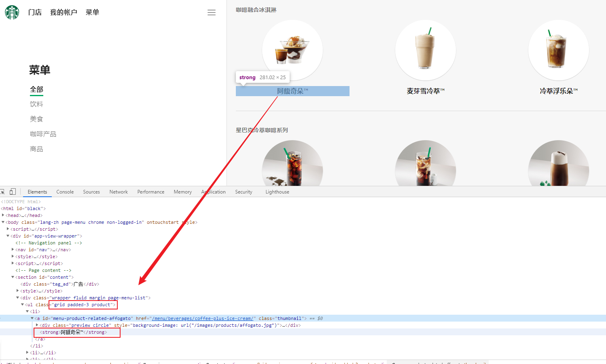The height and width of the screenshot is (364, 606).
Task: Select 美食 category
Action: click(36, 119)
